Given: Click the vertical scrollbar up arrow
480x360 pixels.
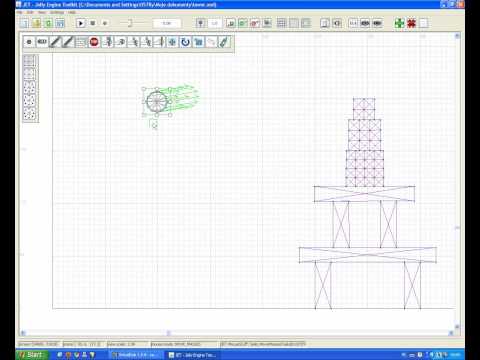Looking at the screenshot, I should (x=457, y=36).
